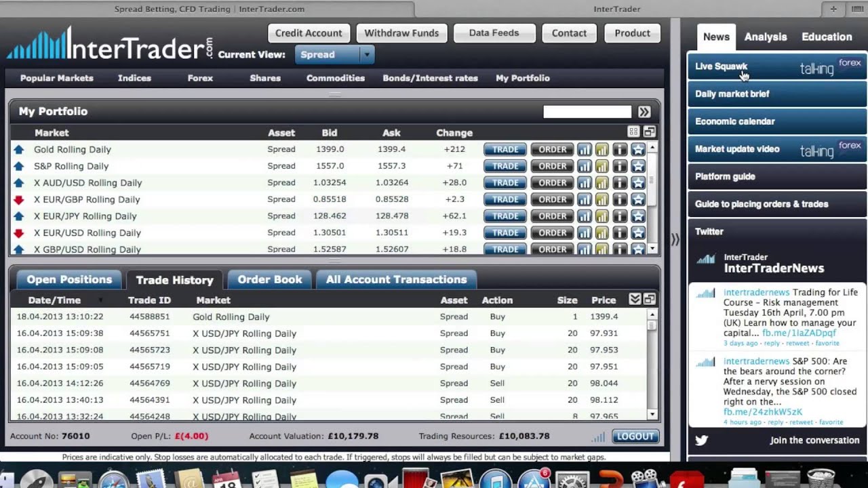Switch to Order Book tab
This screenshot has height=488, width=868.
(269, 279)
